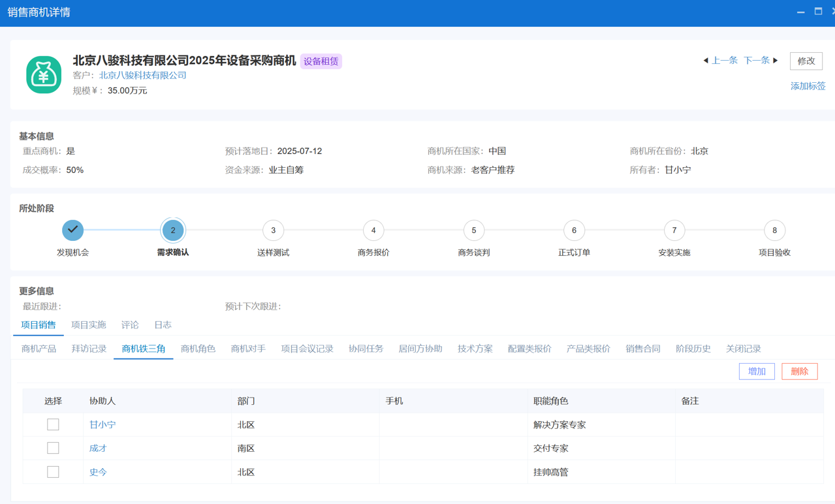This screenshot has width=835, height=504.
Task: Click the 增加 button above the table
Action: (757, 371)
